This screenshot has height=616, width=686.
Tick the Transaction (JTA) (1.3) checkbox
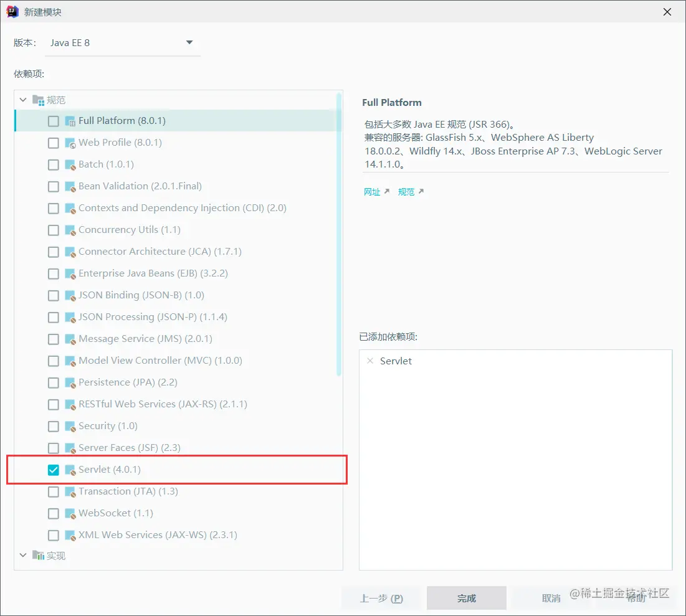pyautogui.click(x=54, y=492)
